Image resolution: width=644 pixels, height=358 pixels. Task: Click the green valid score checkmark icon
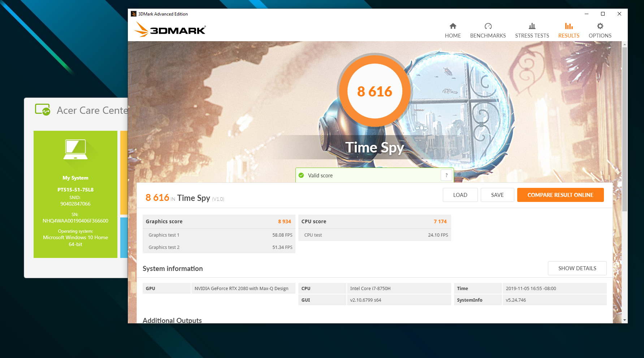tap(301, 175)
